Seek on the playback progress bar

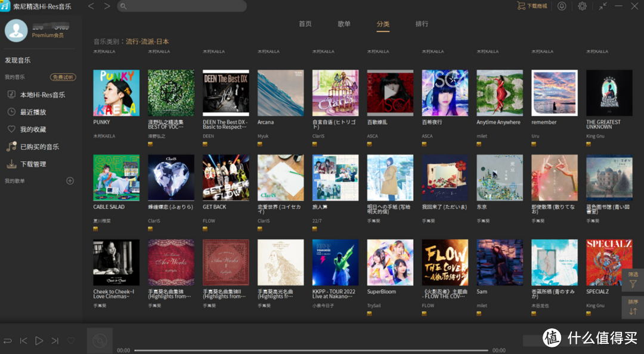(311, 350)
